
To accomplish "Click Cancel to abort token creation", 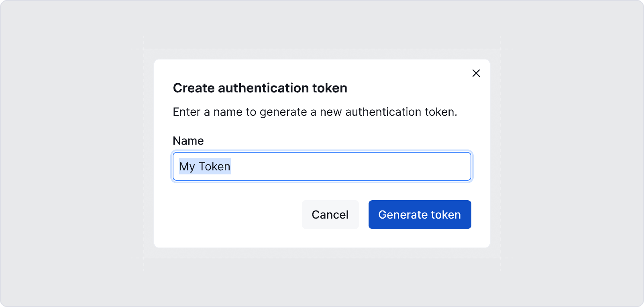I will coord(330,215).
